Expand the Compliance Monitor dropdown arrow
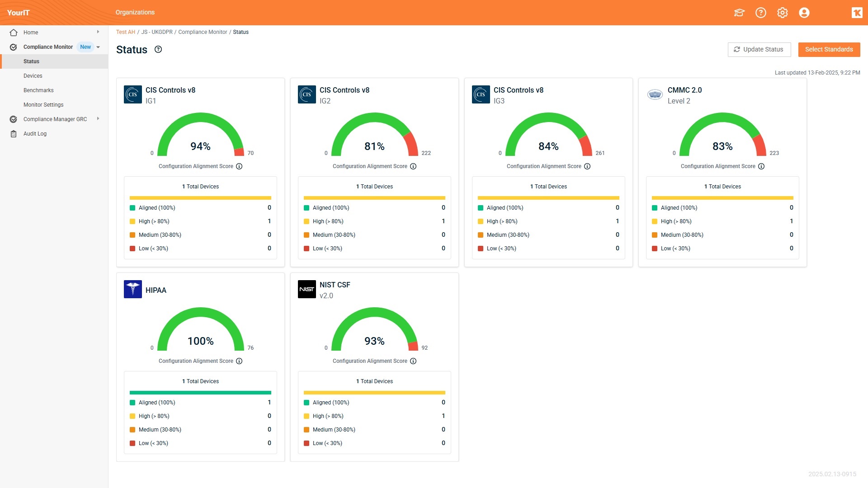Screen dimensions: 868x488 click(x=99, y=47)
